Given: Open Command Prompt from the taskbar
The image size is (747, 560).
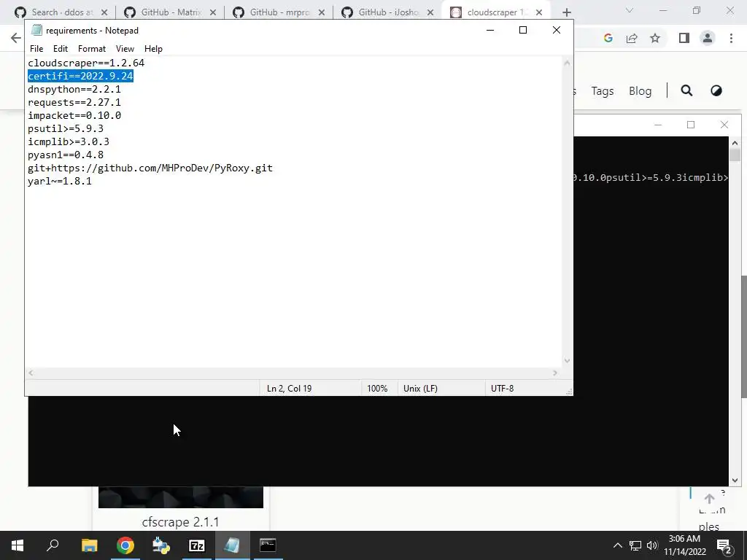Looking at the screenshot, I should click(268, 545).
